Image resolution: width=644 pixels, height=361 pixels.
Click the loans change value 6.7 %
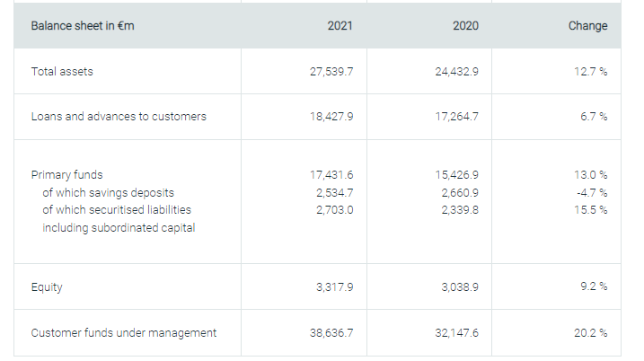[x=593, y=117]
